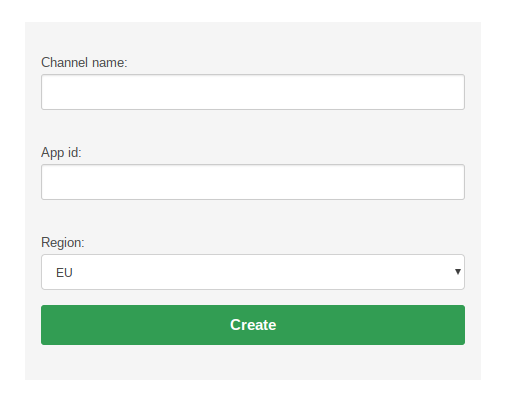The width and height of the screenshot is (507, 412).
Task: Click the white margin outside the form
Action: pyautogui.click(x=253, y=397)
